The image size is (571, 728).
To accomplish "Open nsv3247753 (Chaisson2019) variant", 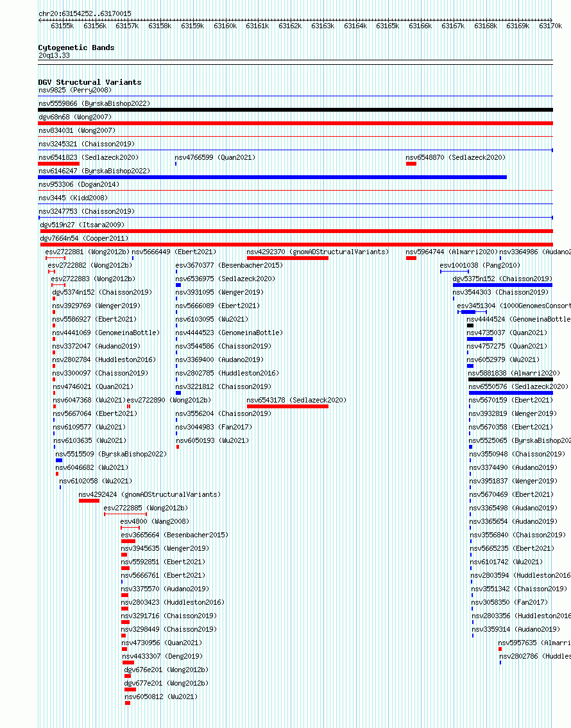I will 87,211.
